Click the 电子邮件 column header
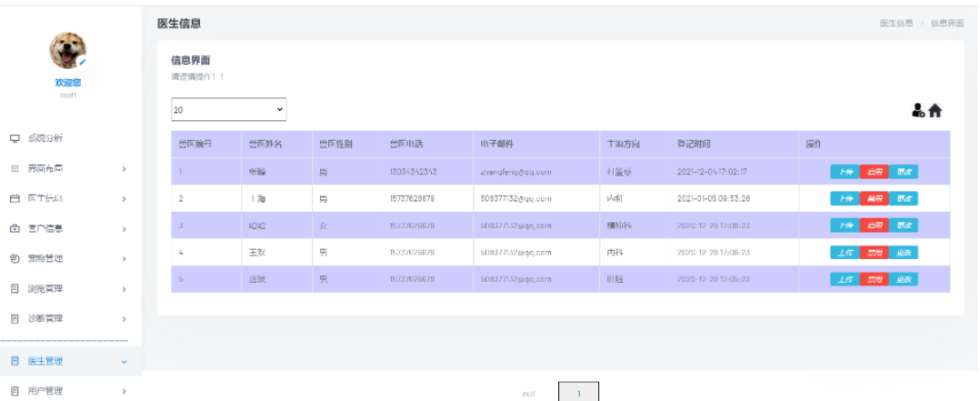Screen dimensions: 980x401 tap(497, 145)
